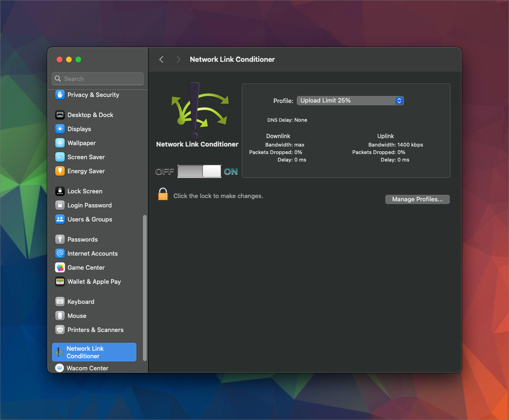Click the Energy Saver lightbulb icon
The image size is (509, 420).
pos(60,171)
